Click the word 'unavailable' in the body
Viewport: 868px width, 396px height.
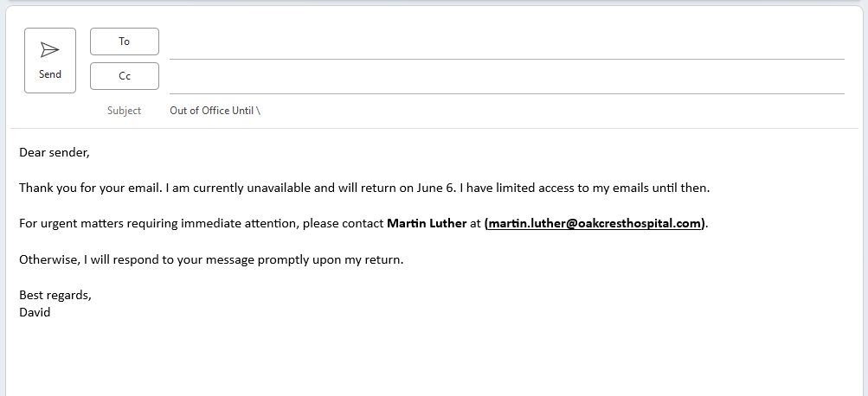[x=279, y=188]
